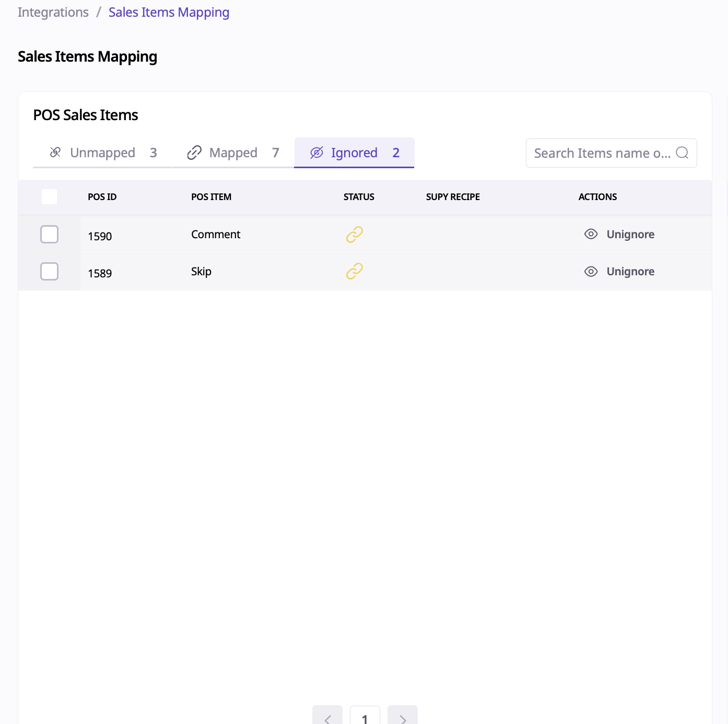Screen dimensions: 728x724
Task: Unignore the Comment item
Action: click(630, 234)
